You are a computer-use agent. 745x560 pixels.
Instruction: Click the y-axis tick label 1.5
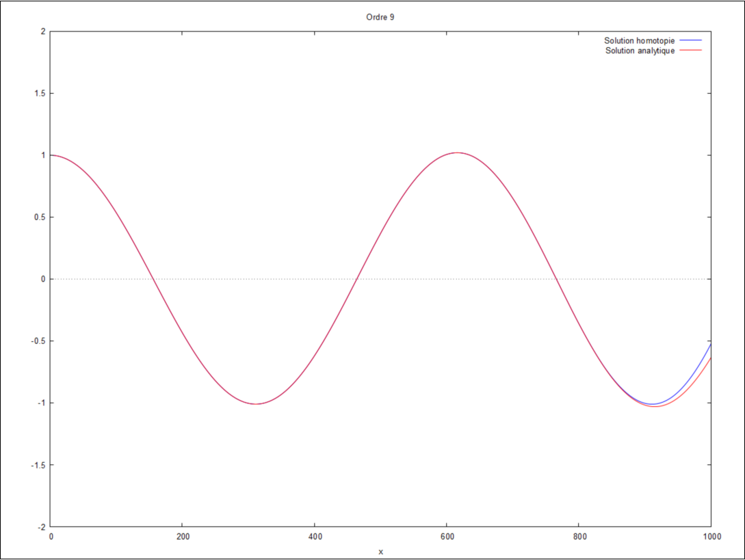click(40, 94)
